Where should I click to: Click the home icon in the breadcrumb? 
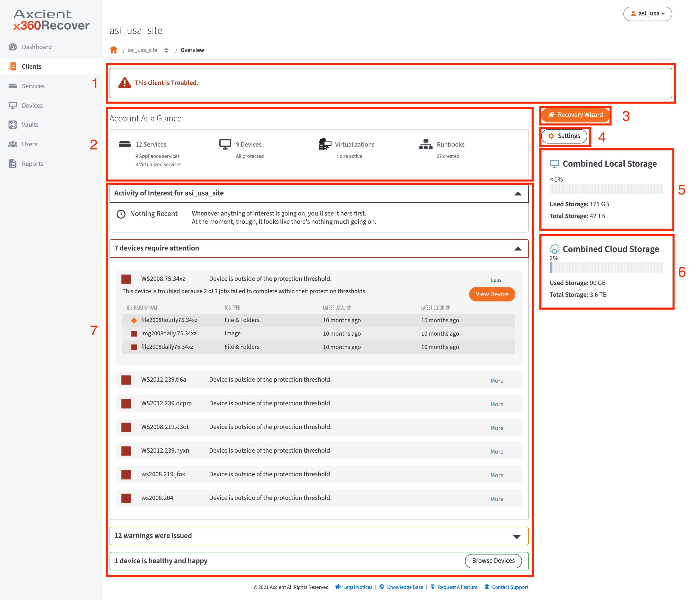[113, 50]
